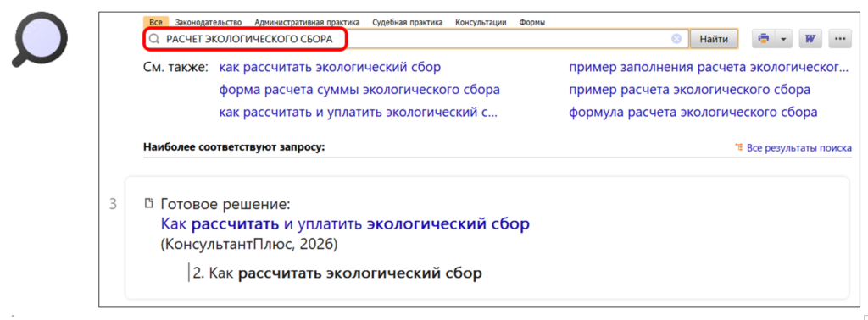The image size is (868, 320).
Task: Open the Консультации tab
Action: tap(481, 23)
